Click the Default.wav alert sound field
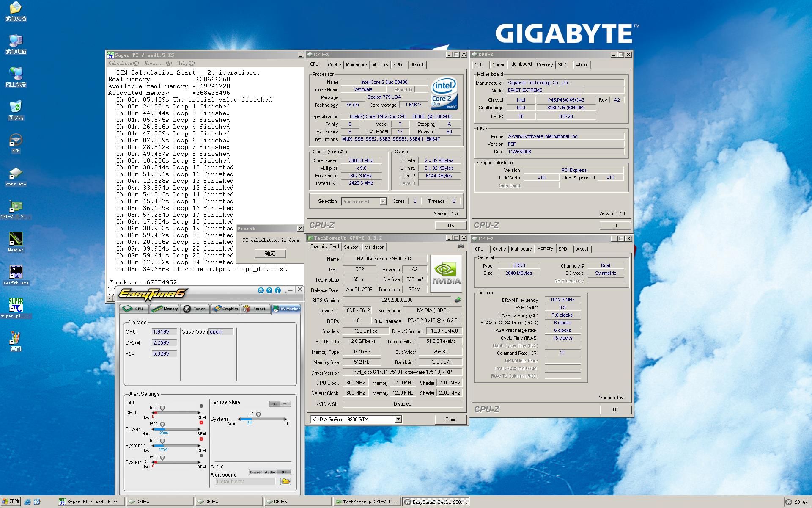This screenshot has width=812, height=508. pyautogui.click(x=245, y=481)
